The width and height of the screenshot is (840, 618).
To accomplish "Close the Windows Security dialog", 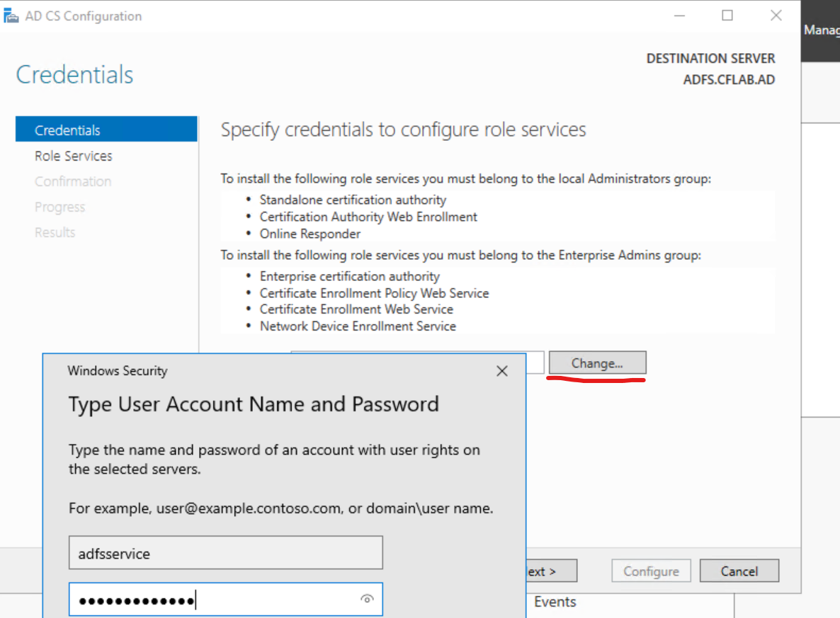I will pyautogui.click(x=502, y=371).
